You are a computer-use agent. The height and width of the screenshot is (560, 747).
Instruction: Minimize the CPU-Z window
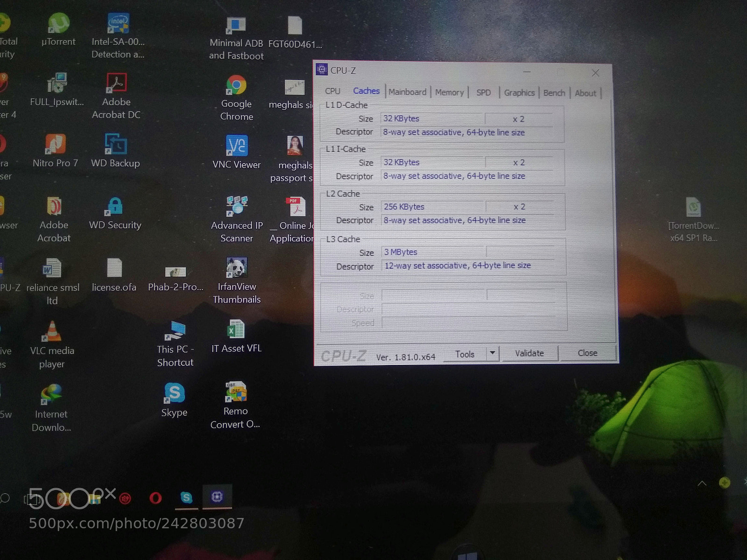(x=527, y=72)
